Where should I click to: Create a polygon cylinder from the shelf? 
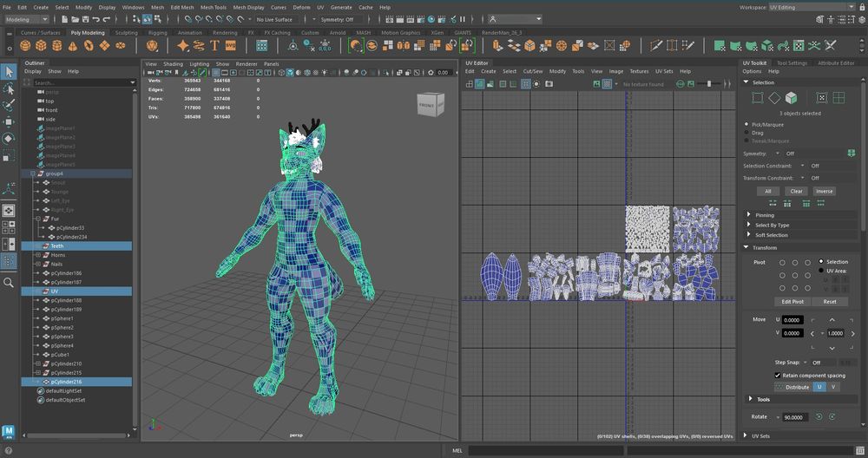pos(57,46)
